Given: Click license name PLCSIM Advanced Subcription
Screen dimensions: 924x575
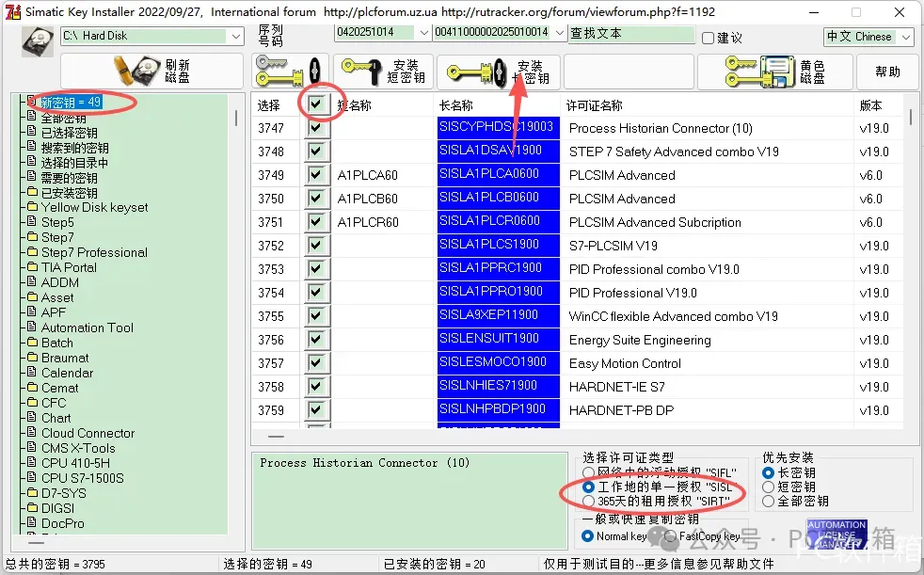Looking at the screenshot, I should (x=655, y=222).
